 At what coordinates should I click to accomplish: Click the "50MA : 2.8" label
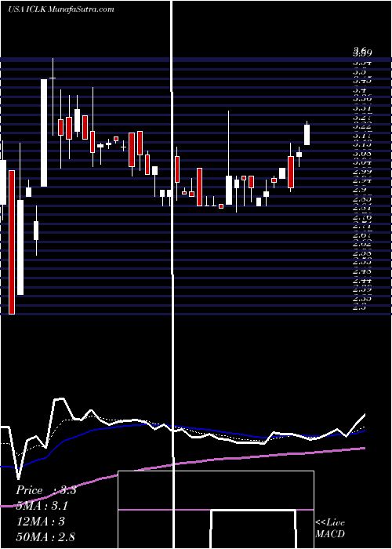pyautogui.click(x=45, y=536)
